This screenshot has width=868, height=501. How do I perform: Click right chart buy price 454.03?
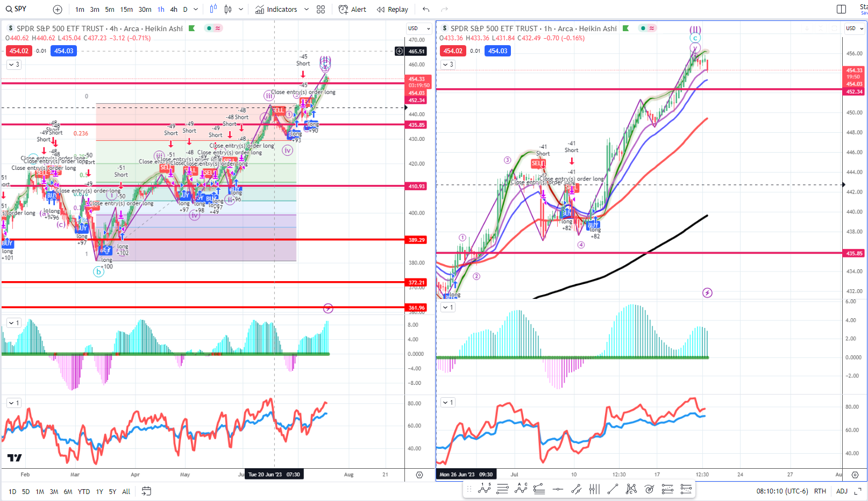[497, 51]
